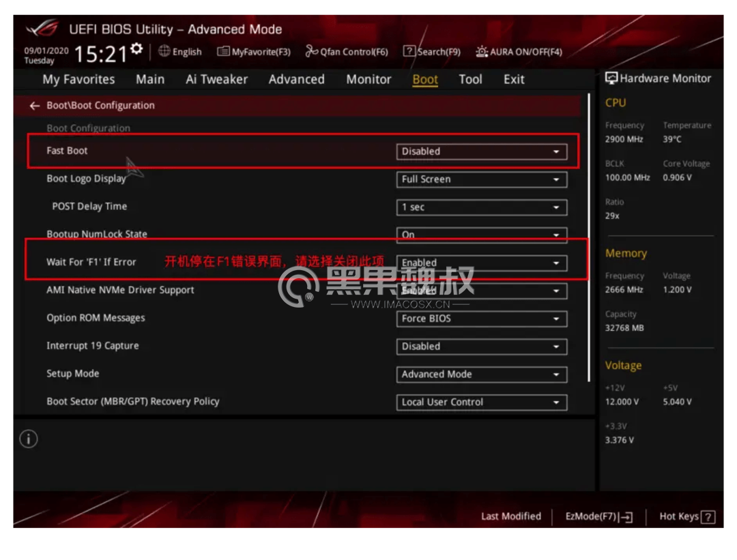Click the 09/01/2020 date
Viewport: 737px width, 560px height.
tap(46, 50)
